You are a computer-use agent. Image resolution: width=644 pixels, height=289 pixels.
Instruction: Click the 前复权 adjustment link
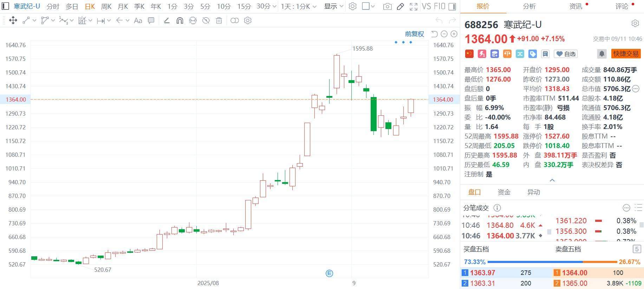[415, 34]
